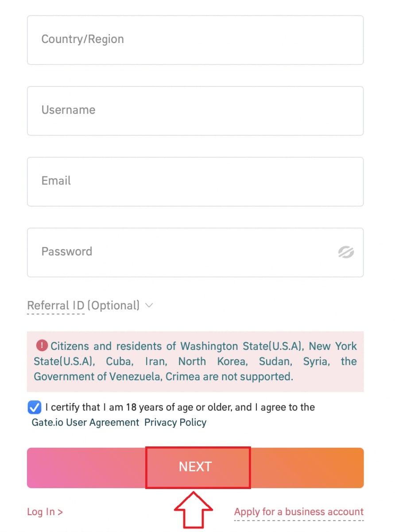Open the Country/Region selector
Screen dimensions: 395x532
[x=195, y=40]
